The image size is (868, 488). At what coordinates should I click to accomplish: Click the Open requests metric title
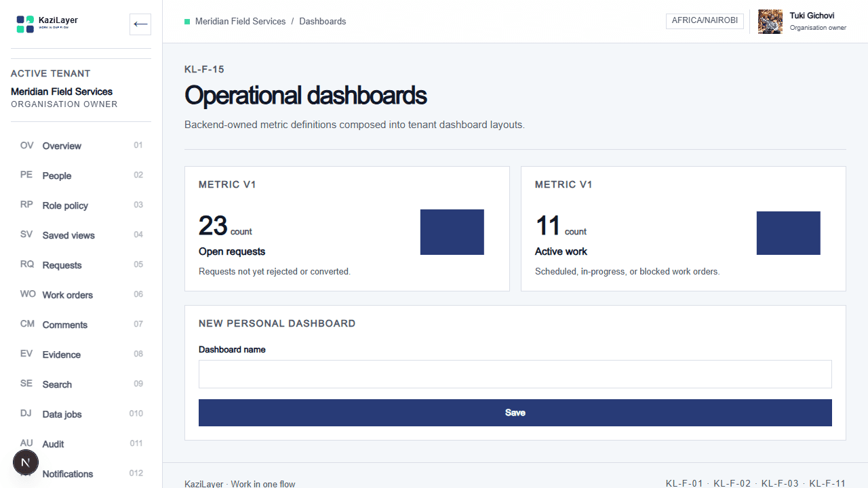pos(232,251)
